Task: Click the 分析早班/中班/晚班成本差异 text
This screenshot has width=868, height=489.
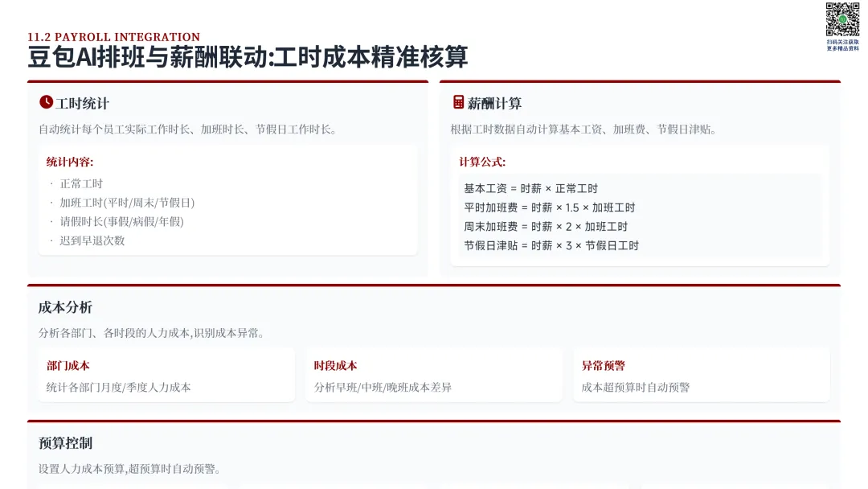Action: pyautogui.click(x=383, y=388)
